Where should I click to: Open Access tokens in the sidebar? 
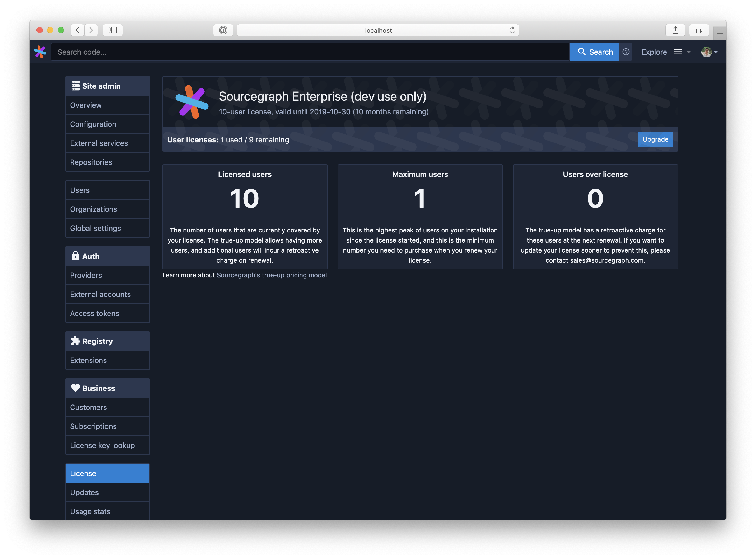tap(107, 313)
